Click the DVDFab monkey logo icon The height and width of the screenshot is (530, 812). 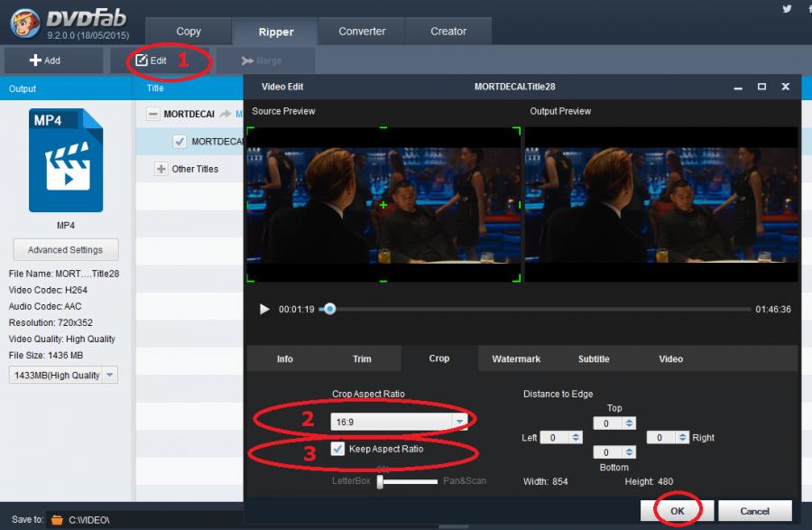point(24,23)
